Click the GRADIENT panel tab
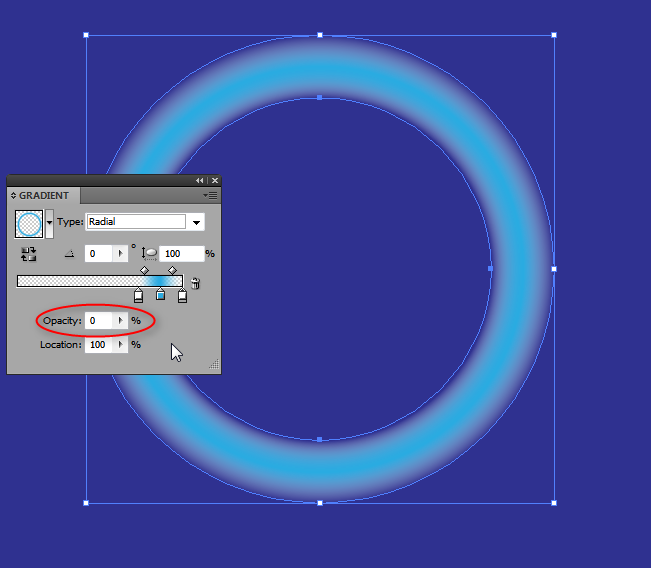Image resolution: width=651 pixels, height=568 pixels. point(44,196)
